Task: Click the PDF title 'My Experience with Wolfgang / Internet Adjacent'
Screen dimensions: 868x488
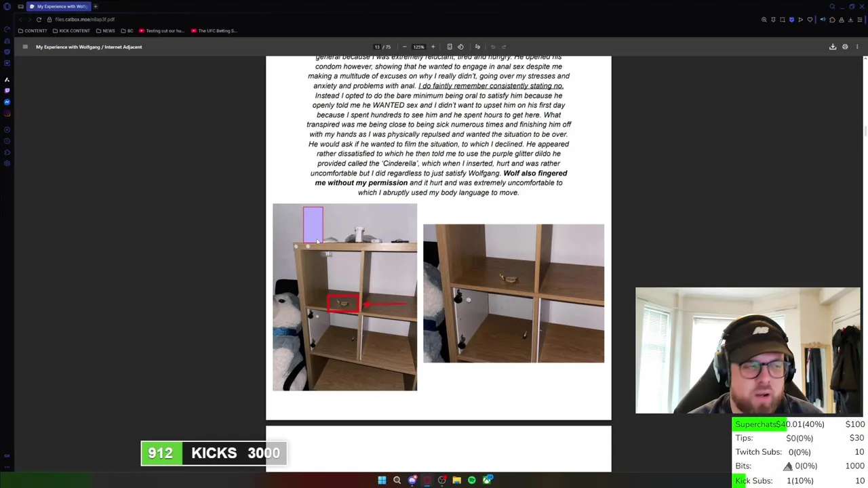Action: tap(89, 47)
